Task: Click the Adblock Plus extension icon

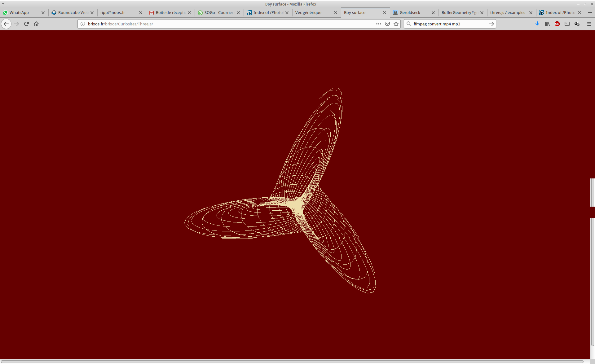Action: point(557,24)
